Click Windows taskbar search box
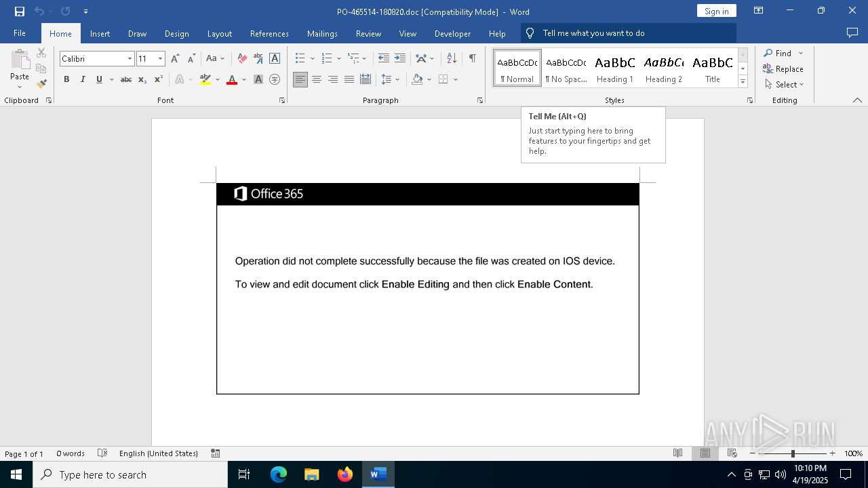This screenshot has height=488, width=868. click(130, 474)
